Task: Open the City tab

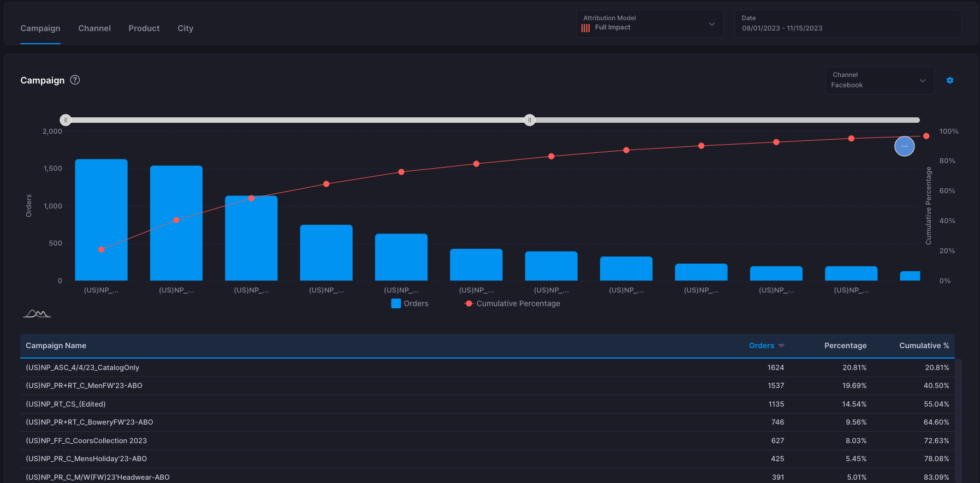Action: [186, 28]
